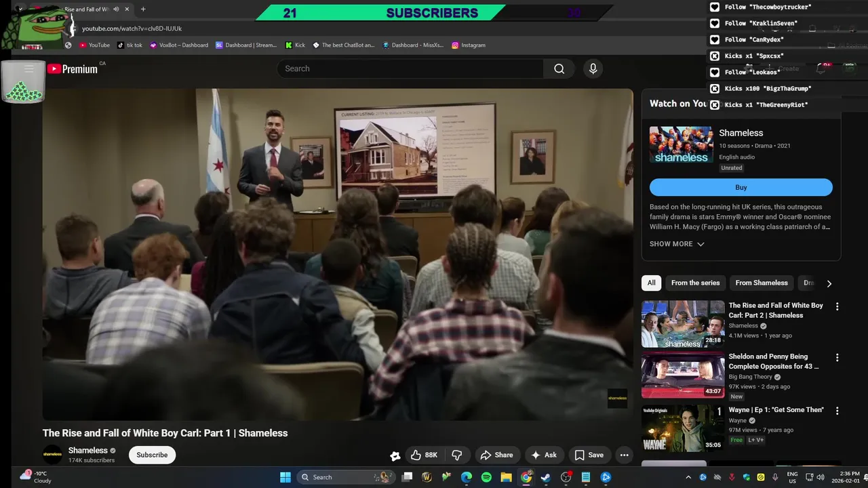Screen dimensions: 868x488
Task: Click the magnifier search button
Action: pos(559,68)
